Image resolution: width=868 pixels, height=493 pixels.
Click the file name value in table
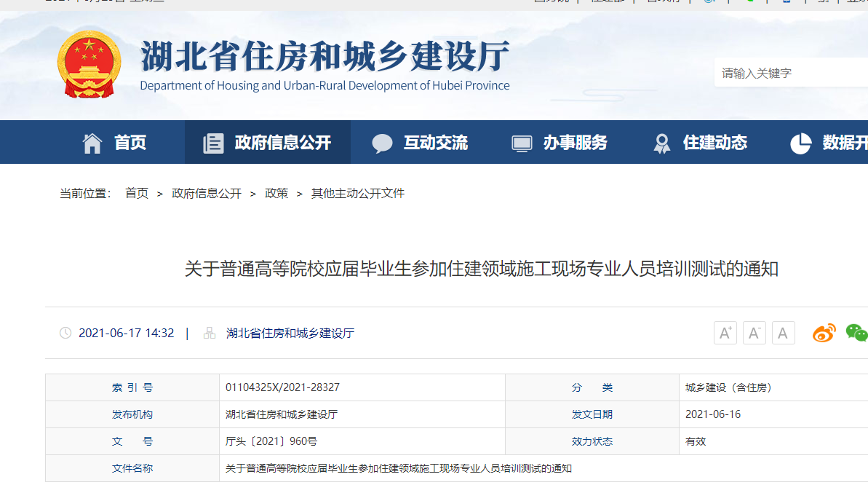pos(399,469)
